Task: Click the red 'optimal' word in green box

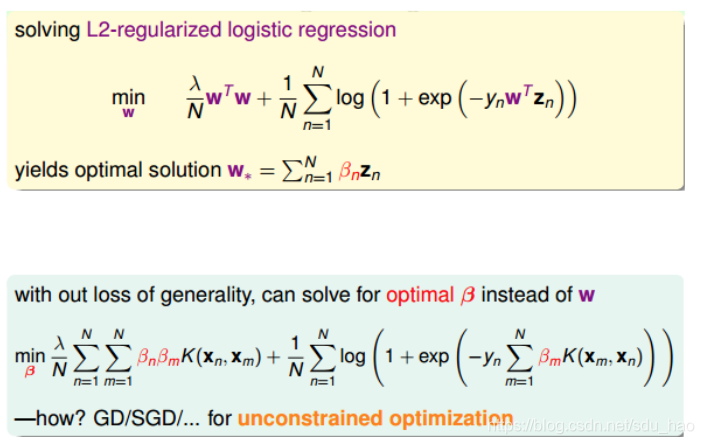Action: point(421,295)
